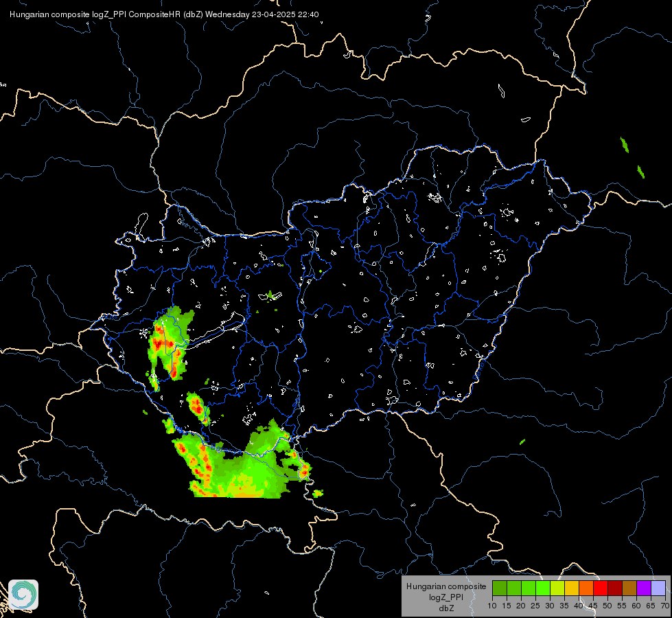
Task: Click the legend scale value 45
Action: (x=593, y=606)
